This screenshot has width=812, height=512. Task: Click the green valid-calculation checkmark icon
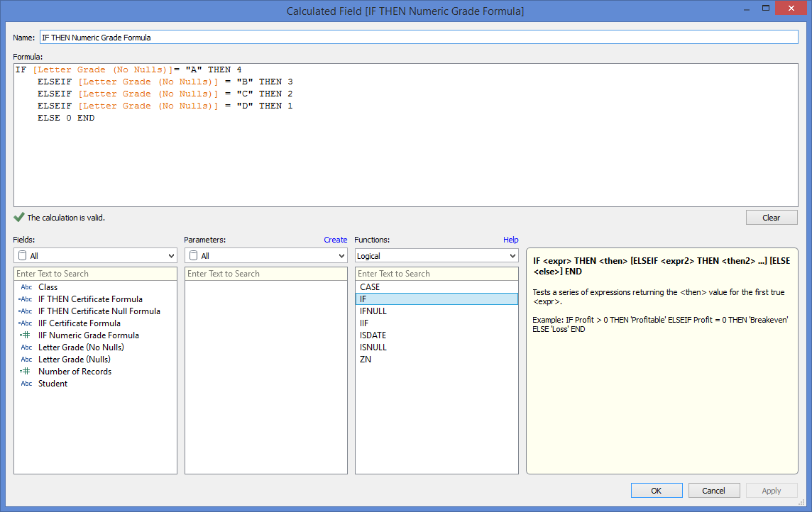tap(18, 218)
